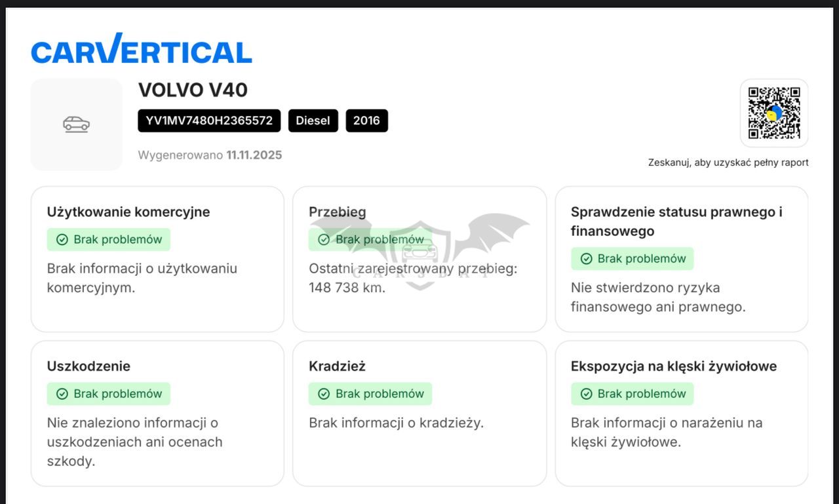Click the checkmark icon under Ekspozycja na klęski żywiołowe
Screen dimensions: 839x504
[x=587, y=394]
